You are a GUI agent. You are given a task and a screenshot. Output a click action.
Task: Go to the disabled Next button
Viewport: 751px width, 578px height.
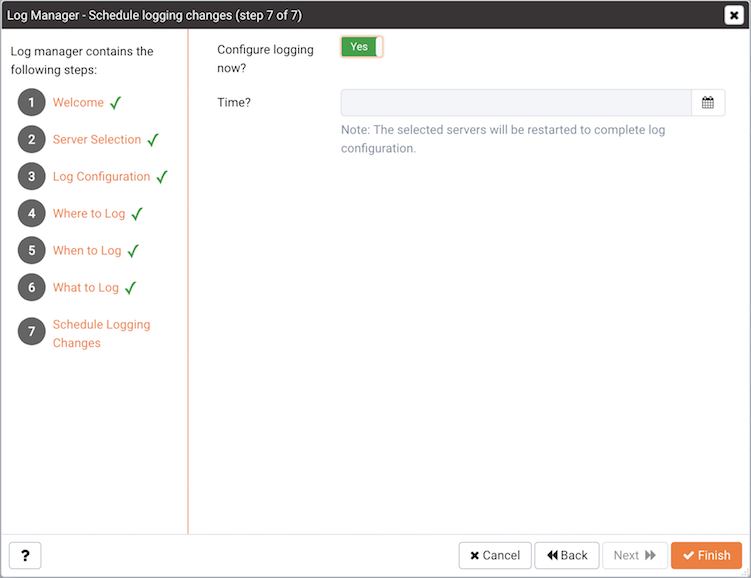[x=634, y=555]
